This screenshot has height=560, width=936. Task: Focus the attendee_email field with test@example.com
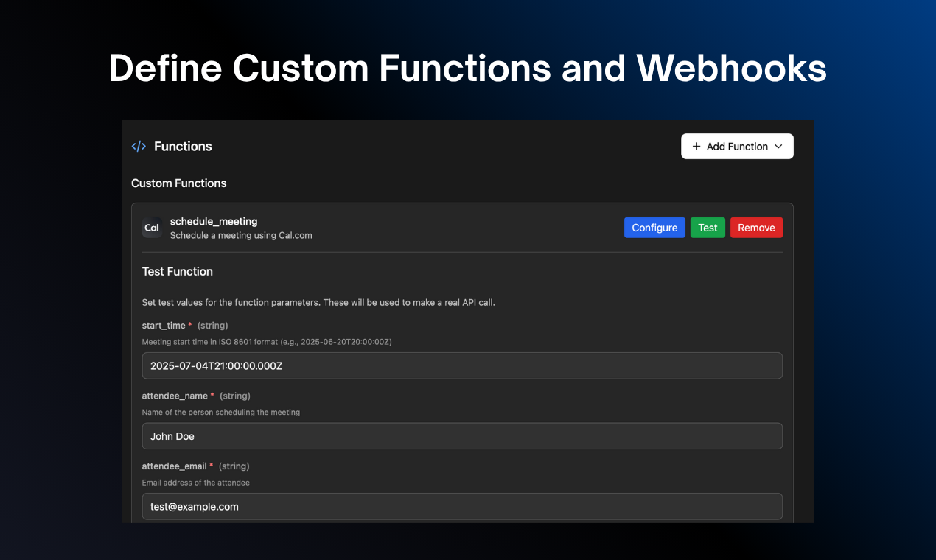[x=462, y=507]
